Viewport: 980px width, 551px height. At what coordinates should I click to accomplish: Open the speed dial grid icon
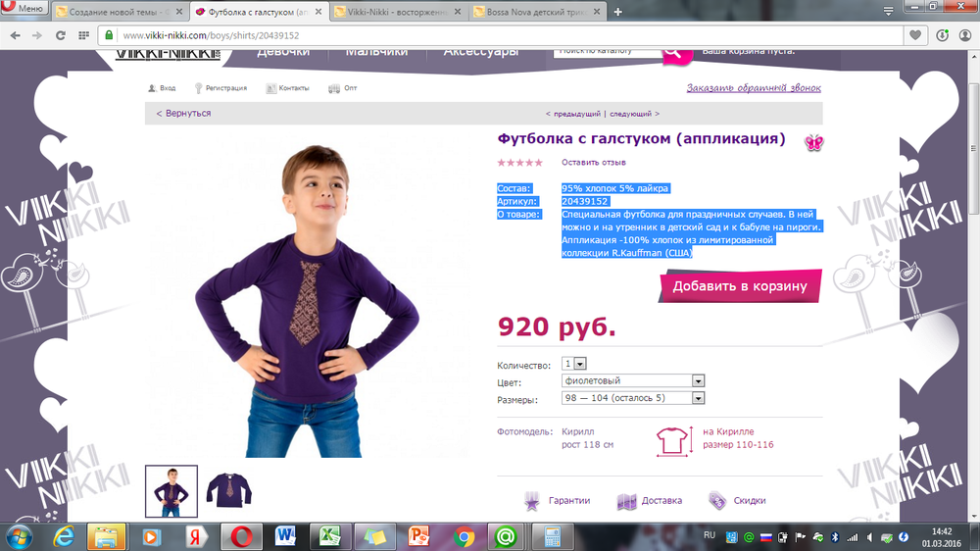tap(83, 35)
